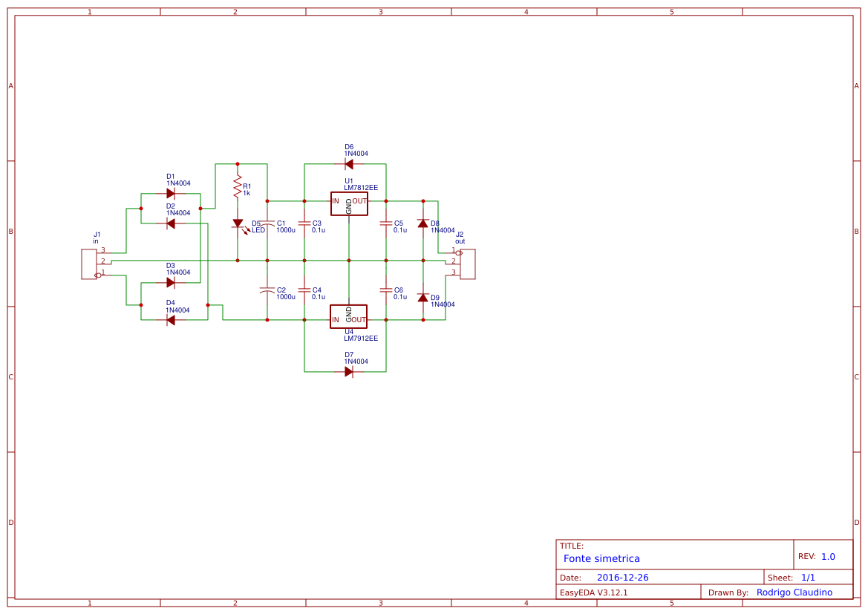Click the 'Drawn By:' field label

728,593
